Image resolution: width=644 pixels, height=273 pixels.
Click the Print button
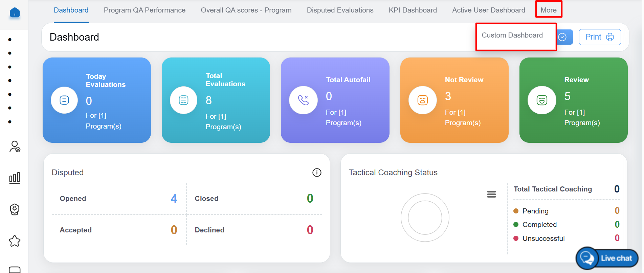click(x=599, y=37)
